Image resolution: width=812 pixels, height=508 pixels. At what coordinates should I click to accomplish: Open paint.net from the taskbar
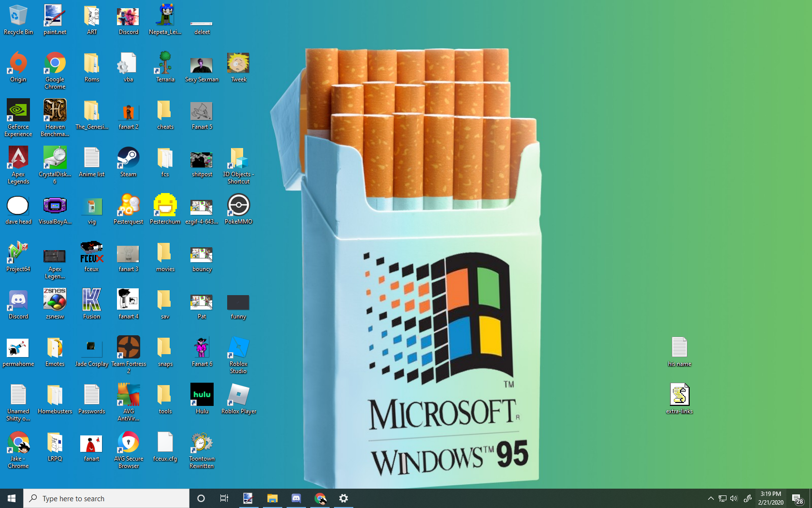pos(248,498)
